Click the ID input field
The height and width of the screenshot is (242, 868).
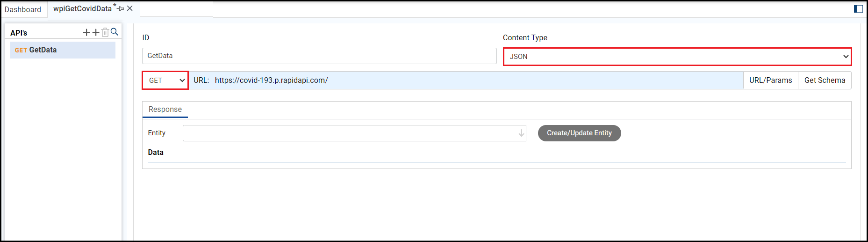[319, 56]
